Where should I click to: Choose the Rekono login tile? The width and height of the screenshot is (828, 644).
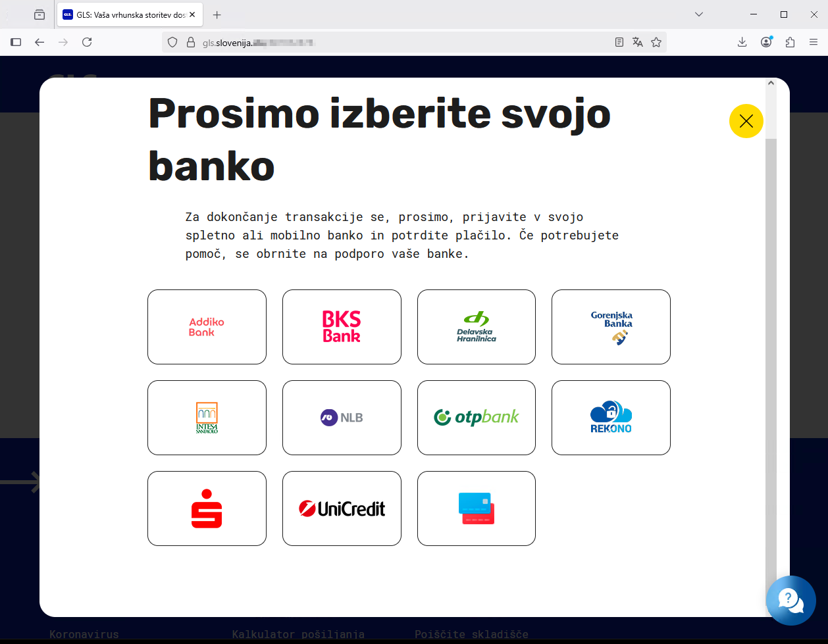tap(611, 418)
